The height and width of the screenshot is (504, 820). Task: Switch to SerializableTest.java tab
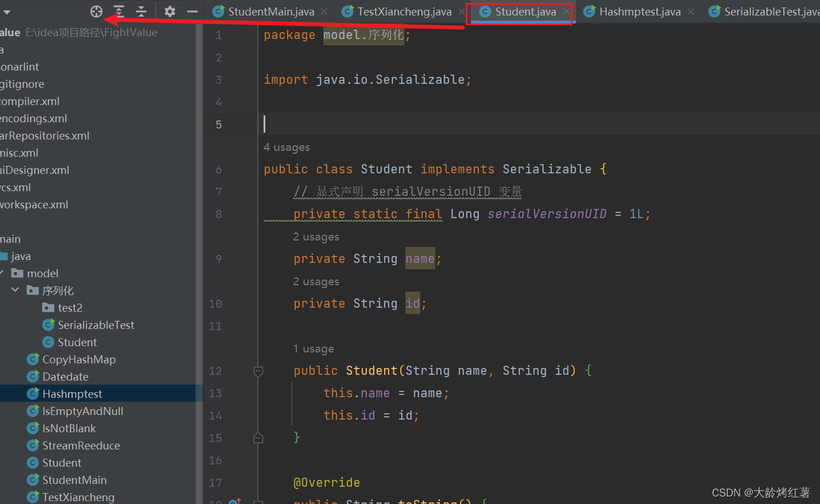(x=764, y=11)
